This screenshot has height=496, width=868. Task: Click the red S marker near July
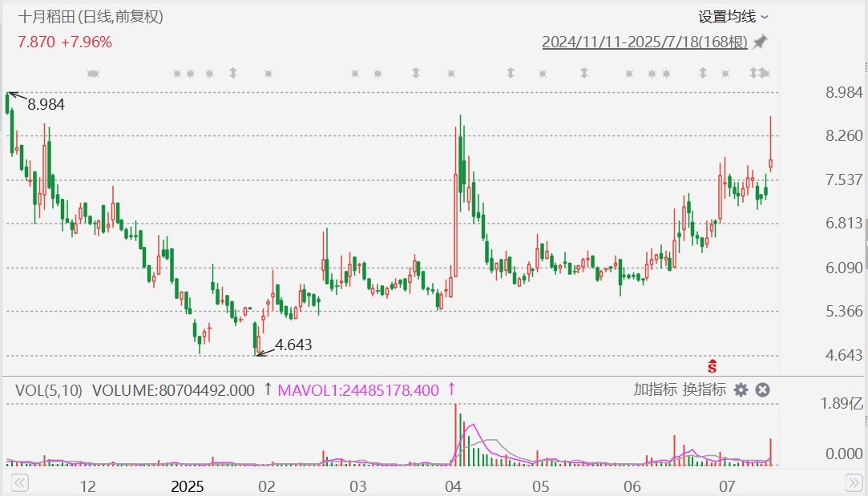[x=712, y=366]
